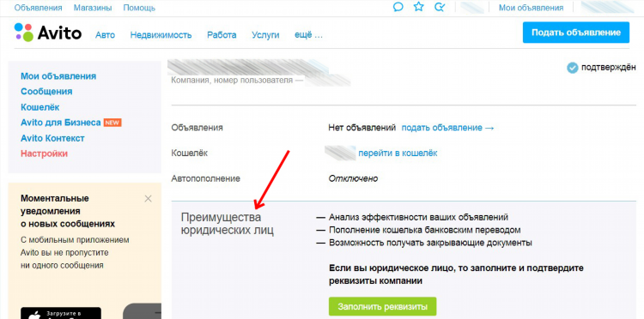Open the messages chat bubble icon

click(398, 7)
